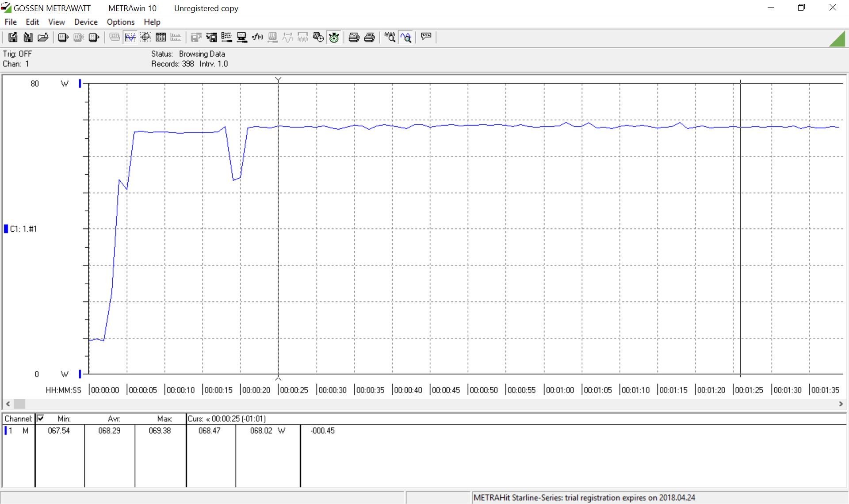Click the horizontal scrollbar right arrow
Viewport: 849px width, 504px height.
click(841, 404)
